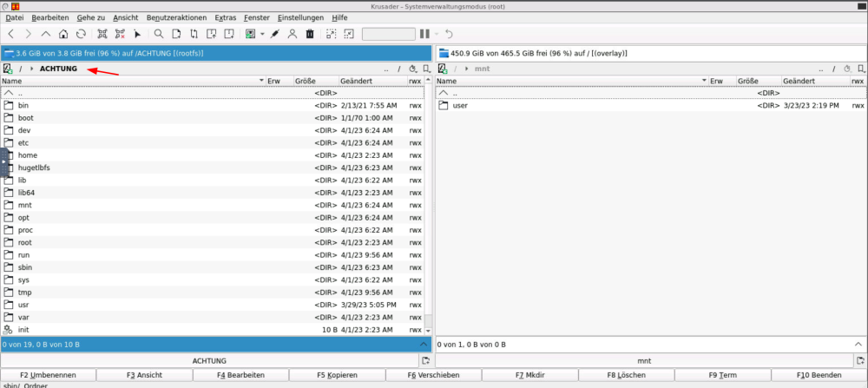Select the init file in left panel
Image resolution: width=868 pixels, height=388 pixels.
coord(213,329)
